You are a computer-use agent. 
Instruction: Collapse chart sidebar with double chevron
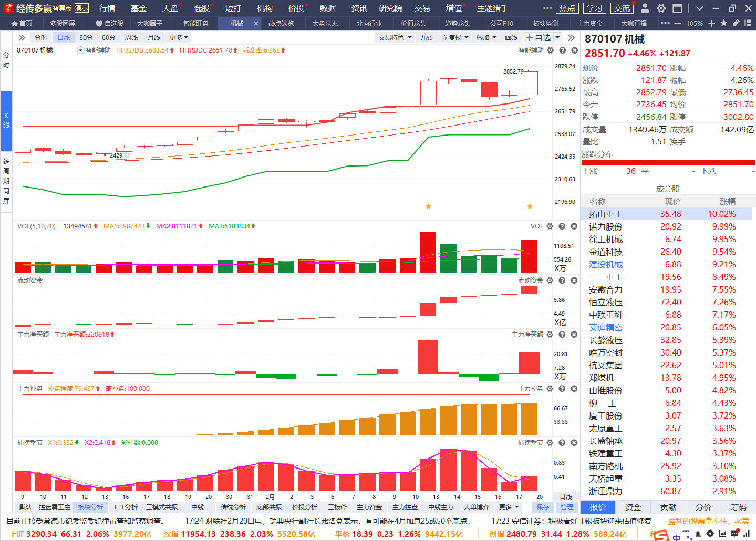click(22, 38)
